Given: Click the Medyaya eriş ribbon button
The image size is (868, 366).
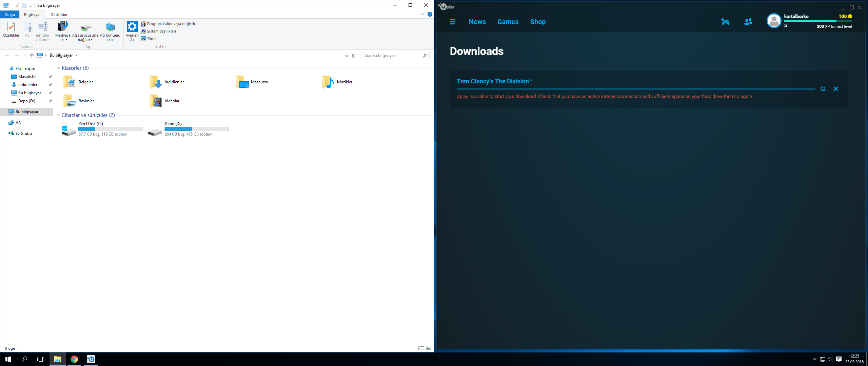Looking at the screenshot, I should point(63,31).
